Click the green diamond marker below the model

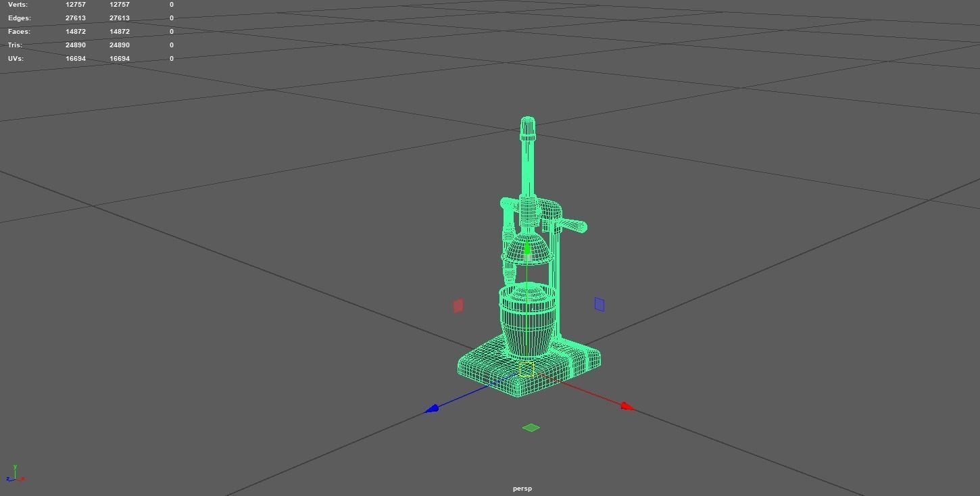(531, 427)
